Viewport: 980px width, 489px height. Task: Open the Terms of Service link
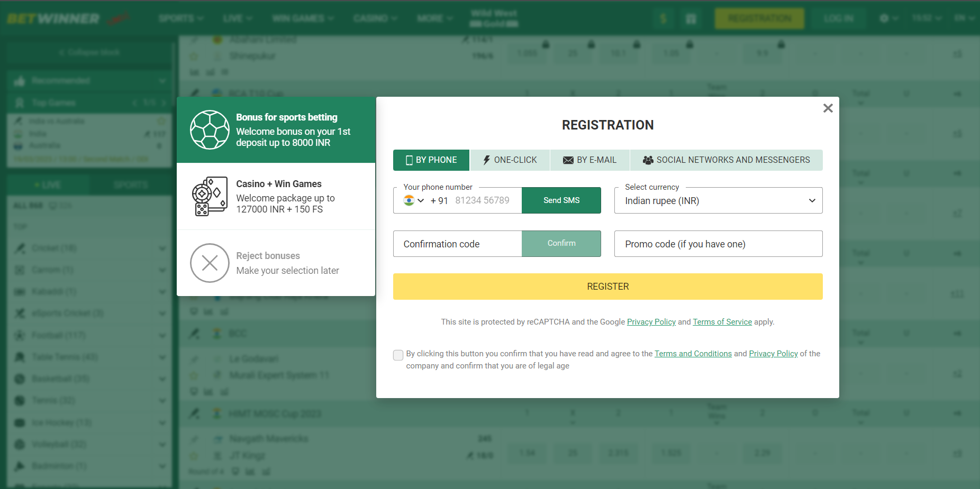point(722,322)
